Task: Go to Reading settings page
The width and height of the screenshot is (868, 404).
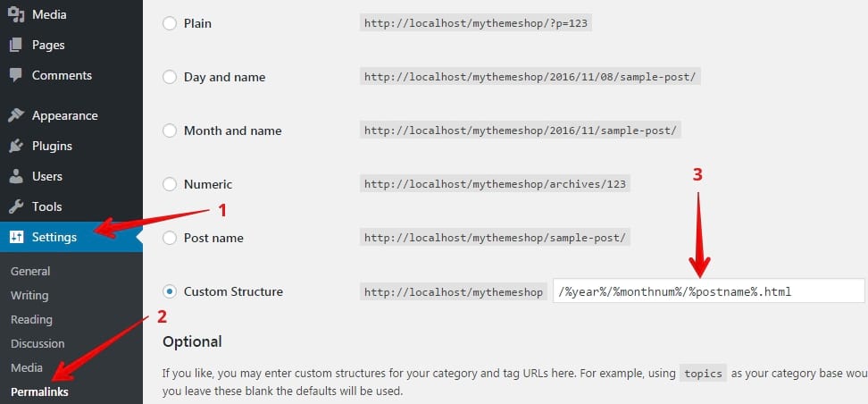Action: click(31, 319)
